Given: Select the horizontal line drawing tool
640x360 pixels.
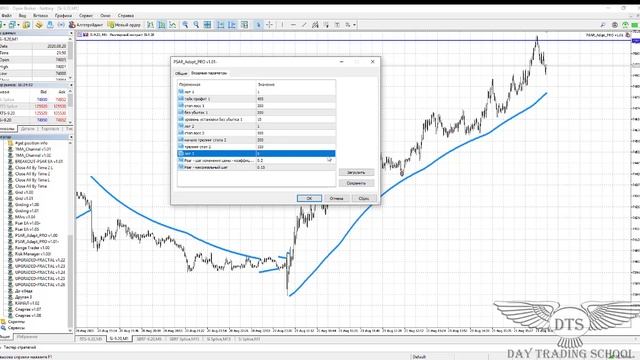Looking at the screenshot, I should pyautogui.click(x=293, y=25).
